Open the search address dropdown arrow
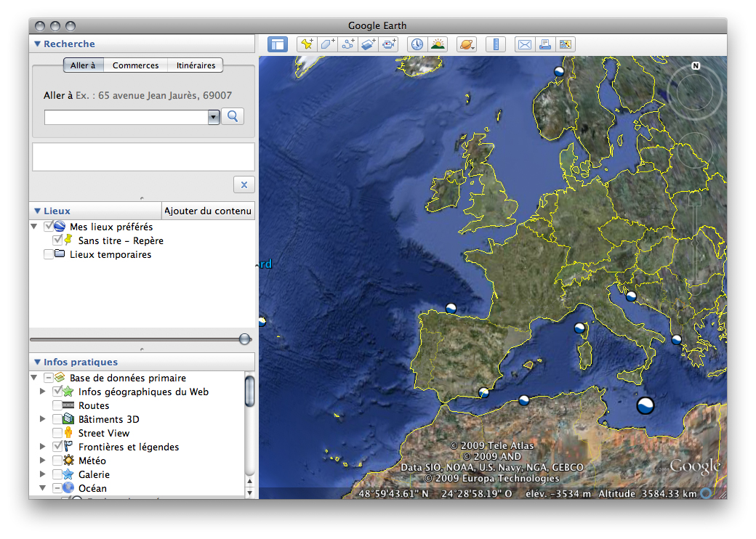This screenshot has width=756, height=539. tap(214, 117)
